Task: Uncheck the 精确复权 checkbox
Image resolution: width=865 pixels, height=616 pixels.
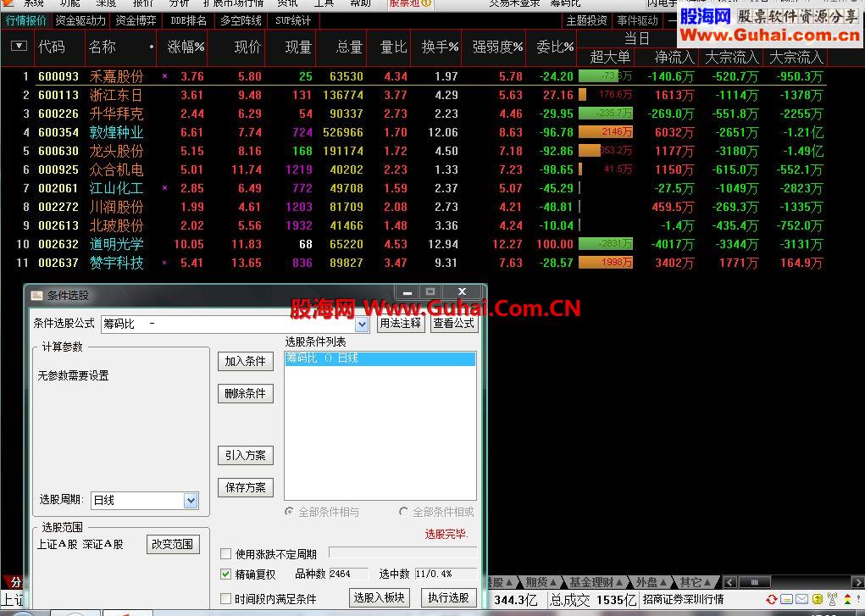Action: pos(225,574)
